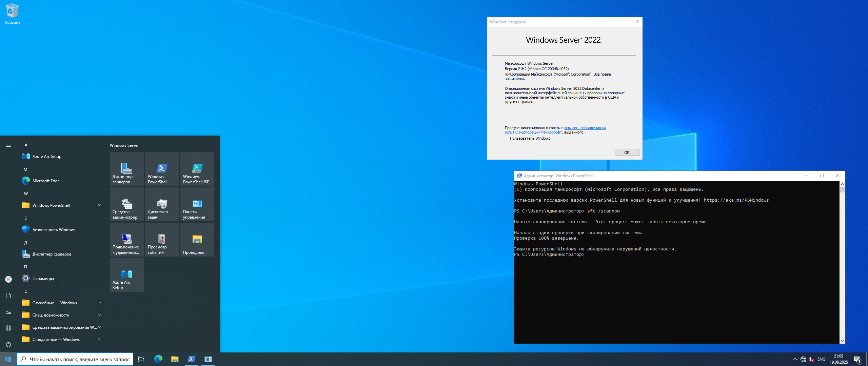
Task: Open File Explorer on the taskbar
Action: (175, 359)
